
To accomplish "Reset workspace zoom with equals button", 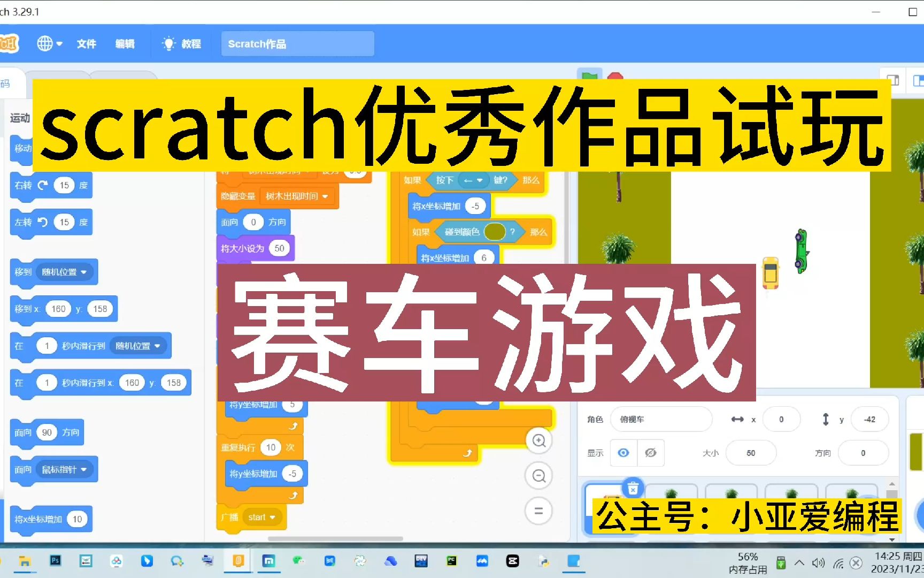I will click(x=539, y=511).
